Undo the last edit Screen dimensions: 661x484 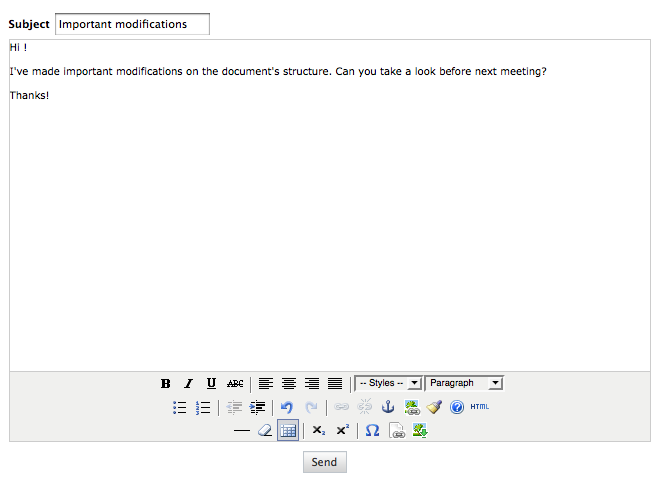pyautogui.click(x=287, y=407)
